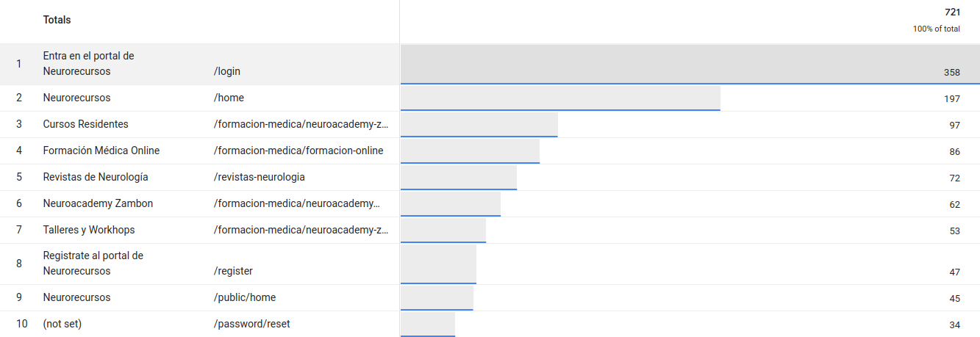This screenshot has height=337, width=980.
Task: Click the /password/reset page path
Action: [252, 324]
